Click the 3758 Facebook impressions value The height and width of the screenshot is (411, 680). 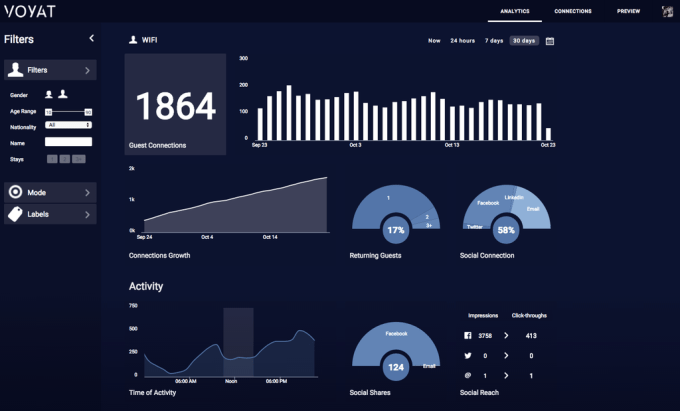pos(485,336)
